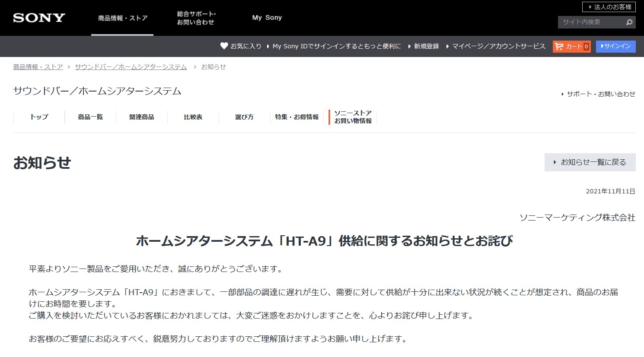Click the blue サインイン button
Screen dimensions: 644x357
point(616,46)
